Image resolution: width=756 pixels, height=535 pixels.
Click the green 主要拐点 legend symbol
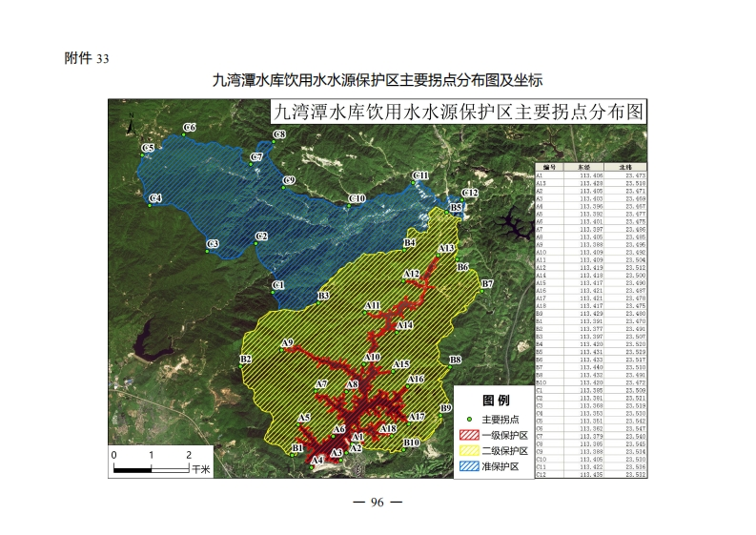pos(468,420)
